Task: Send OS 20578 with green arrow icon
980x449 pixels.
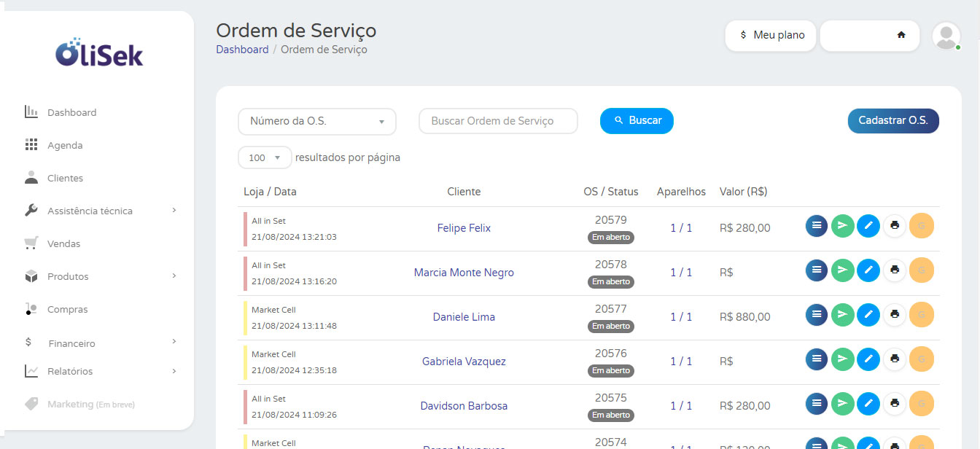Action: click(842, 270)
